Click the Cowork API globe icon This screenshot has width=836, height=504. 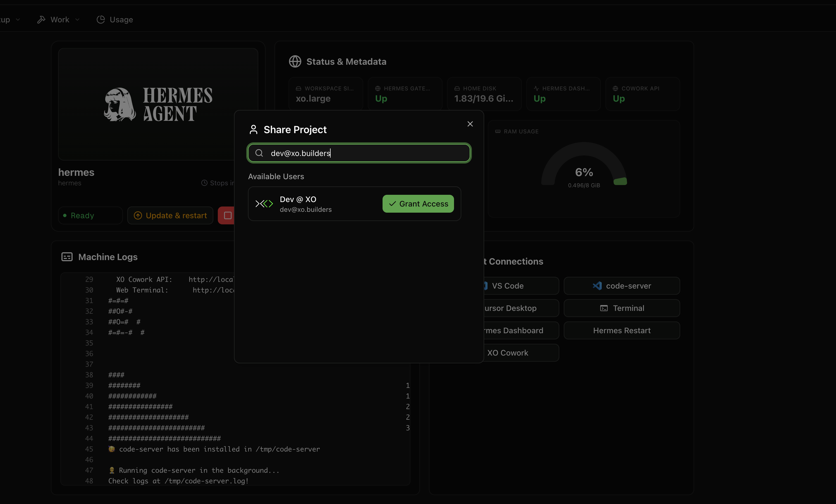coord(615,88)
